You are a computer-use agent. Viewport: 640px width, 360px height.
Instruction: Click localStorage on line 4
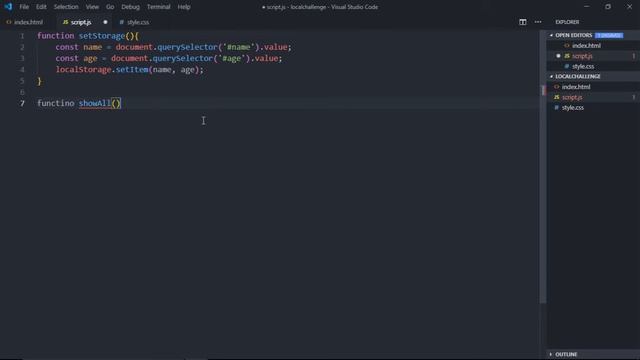[83, 70]
